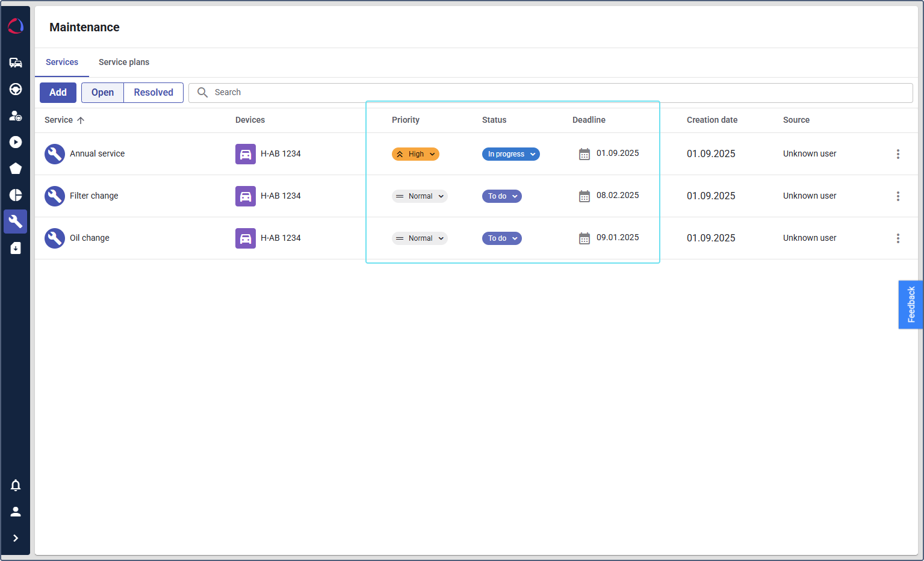Click H-AB 1234 in Filter change row
Viewport: 924px width, 561px height.
(x=281, y=196)
